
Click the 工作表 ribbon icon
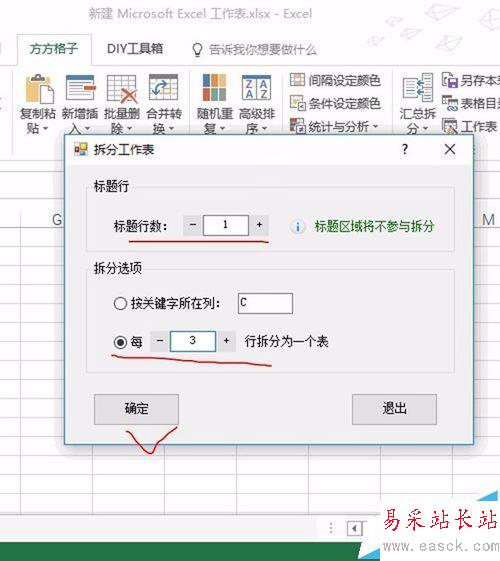(x=450, y=126)
